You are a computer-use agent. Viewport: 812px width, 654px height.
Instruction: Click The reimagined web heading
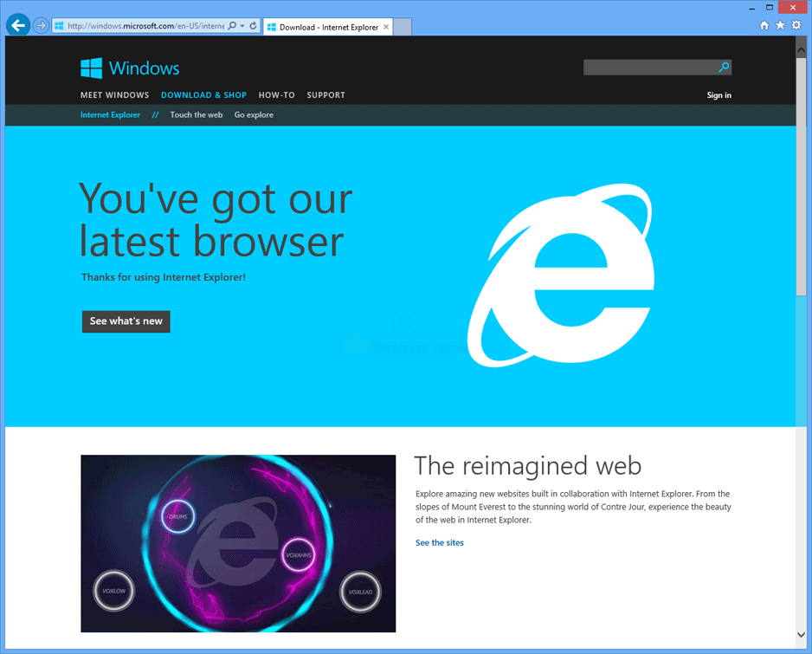coord(528,465)
